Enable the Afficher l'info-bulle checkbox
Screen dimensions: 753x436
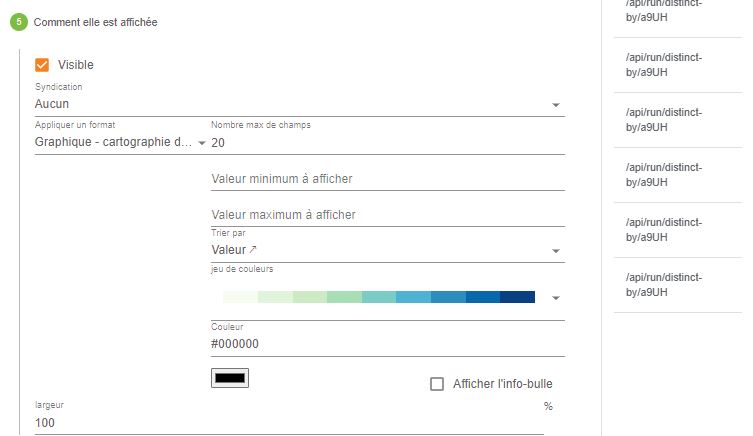(x=437, y=384)
